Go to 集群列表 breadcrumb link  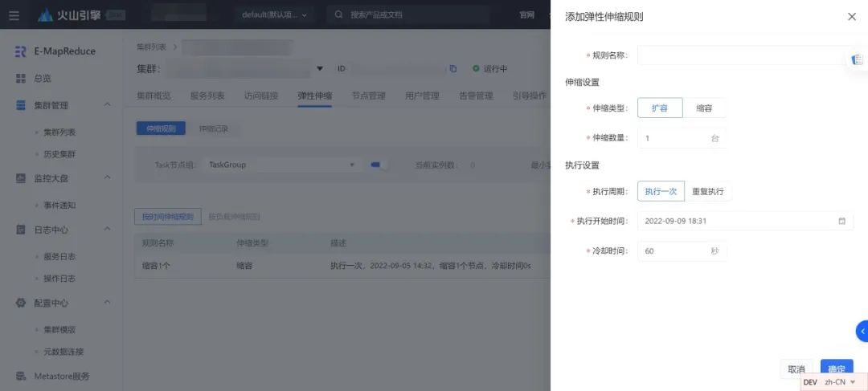pos(151,47)
